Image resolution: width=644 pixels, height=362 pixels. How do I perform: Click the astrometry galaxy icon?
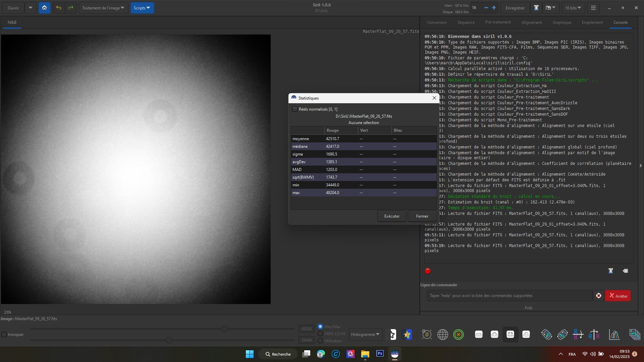pyautogui.click(x=427, y=335)
